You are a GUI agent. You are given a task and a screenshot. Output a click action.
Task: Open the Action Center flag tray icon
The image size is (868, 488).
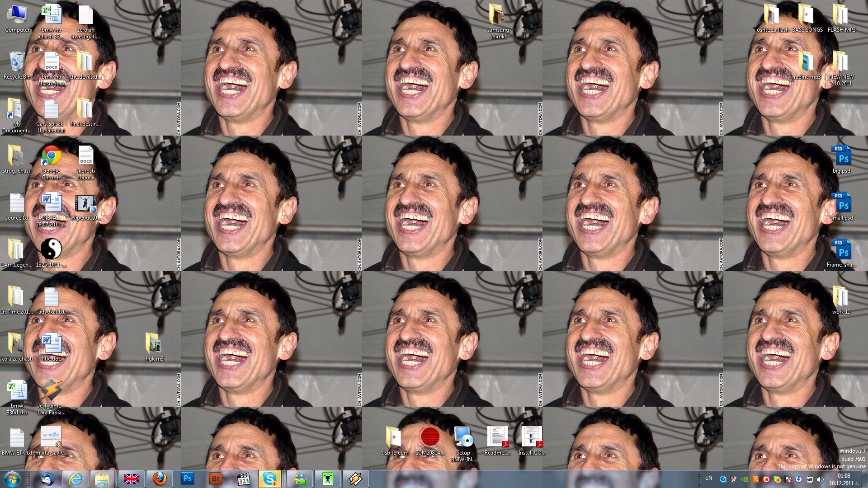[x=788, y=479]
